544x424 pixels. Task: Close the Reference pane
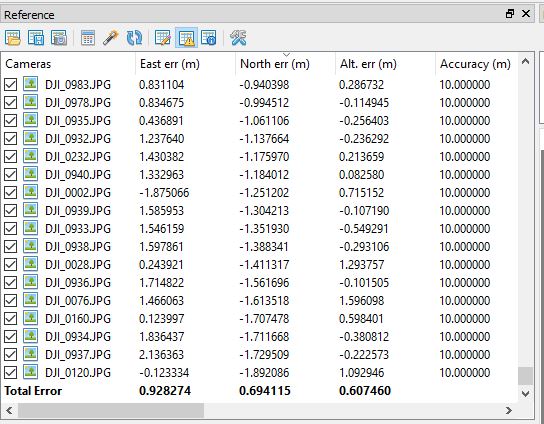(526, 14)
